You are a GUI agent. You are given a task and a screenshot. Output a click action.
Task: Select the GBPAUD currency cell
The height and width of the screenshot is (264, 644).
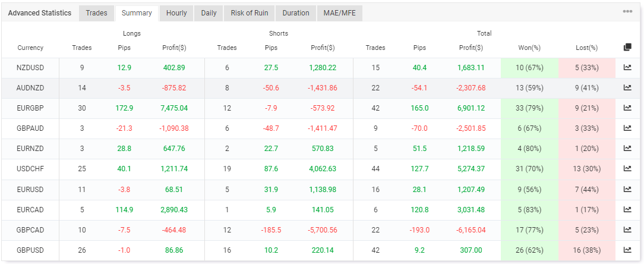[30, 128]
